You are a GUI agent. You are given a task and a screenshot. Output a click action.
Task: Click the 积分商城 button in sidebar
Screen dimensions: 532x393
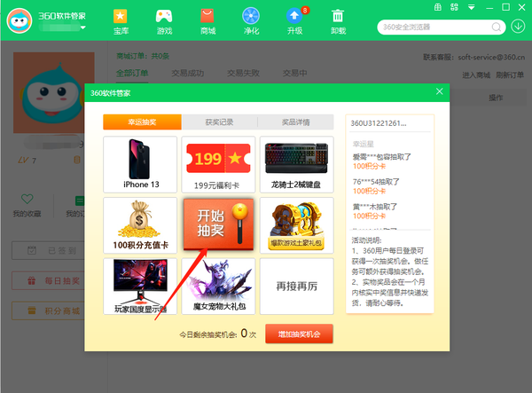coord(48,310)
